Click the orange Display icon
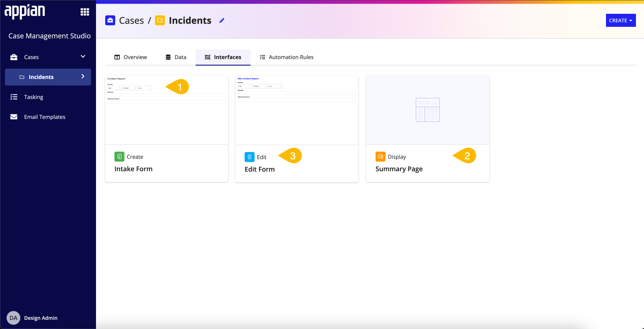Screen dimensions: 644x329 (380, 156)
